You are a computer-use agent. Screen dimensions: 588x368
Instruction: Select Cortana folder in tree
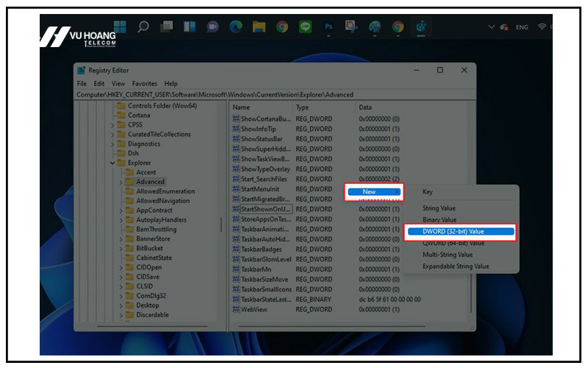(139, 116)
